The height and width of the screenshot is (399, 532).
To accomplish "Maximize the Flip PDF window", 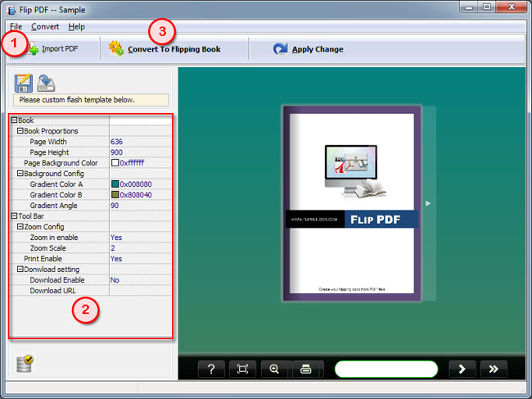I will pos(486,7).
